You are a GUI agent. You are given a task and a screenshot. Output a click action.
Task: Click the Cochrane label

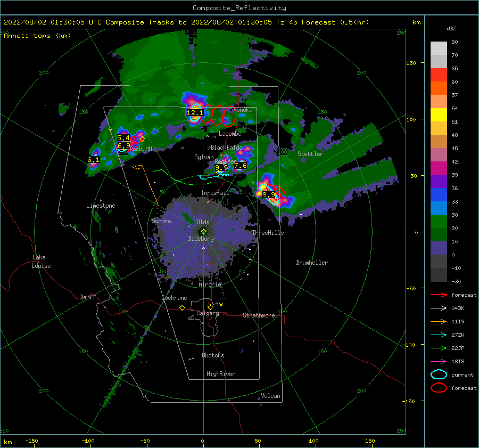tap(174, 298)
